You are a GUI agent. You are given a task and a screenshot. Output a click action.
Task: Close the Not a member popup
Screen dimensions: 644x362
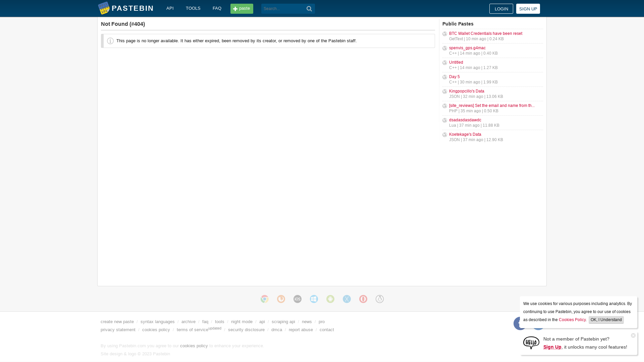pos(633,336)
